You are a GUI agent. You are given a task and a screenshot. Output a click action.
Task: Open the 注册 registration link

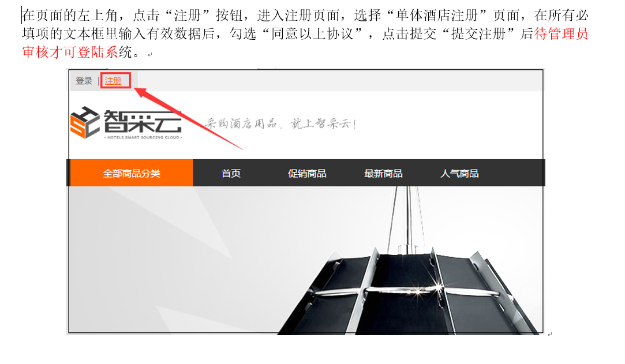(113, 81)
